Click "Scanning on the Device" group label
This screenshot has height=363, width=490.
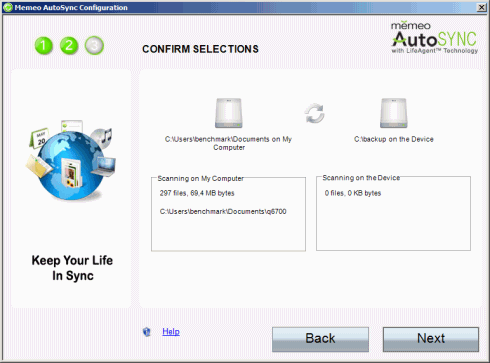[361, 178]
